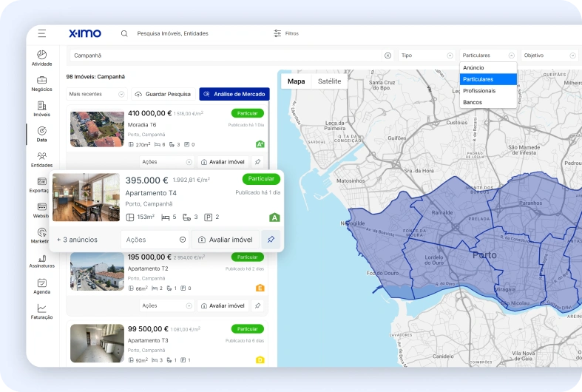582x392 pixels.
Task: Open Entidades in sidebar
Action: coord(42,160)
